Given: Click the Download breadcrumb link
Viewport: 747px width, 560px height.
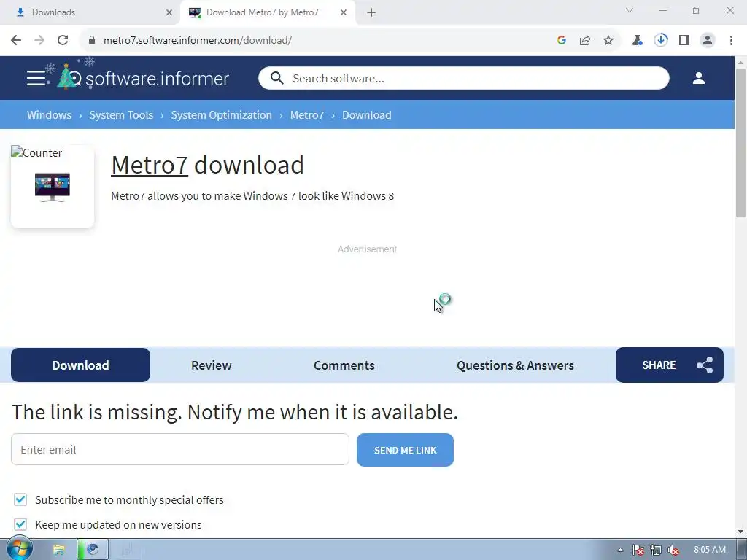Looking at the screenshot, I should click(x=367, y=114).
